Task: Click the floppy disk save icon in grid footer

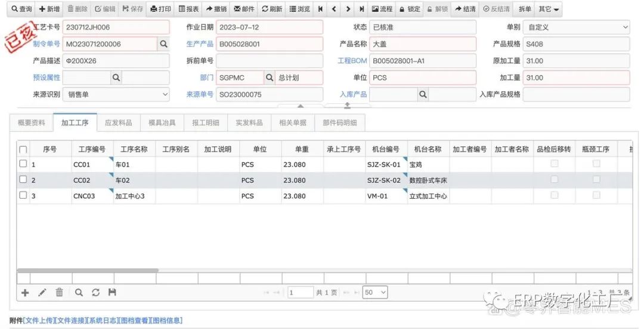Action: 112,293
